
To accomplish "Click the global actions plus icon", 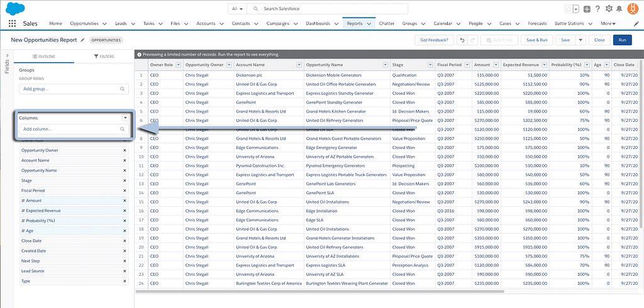I will [587, 9].
